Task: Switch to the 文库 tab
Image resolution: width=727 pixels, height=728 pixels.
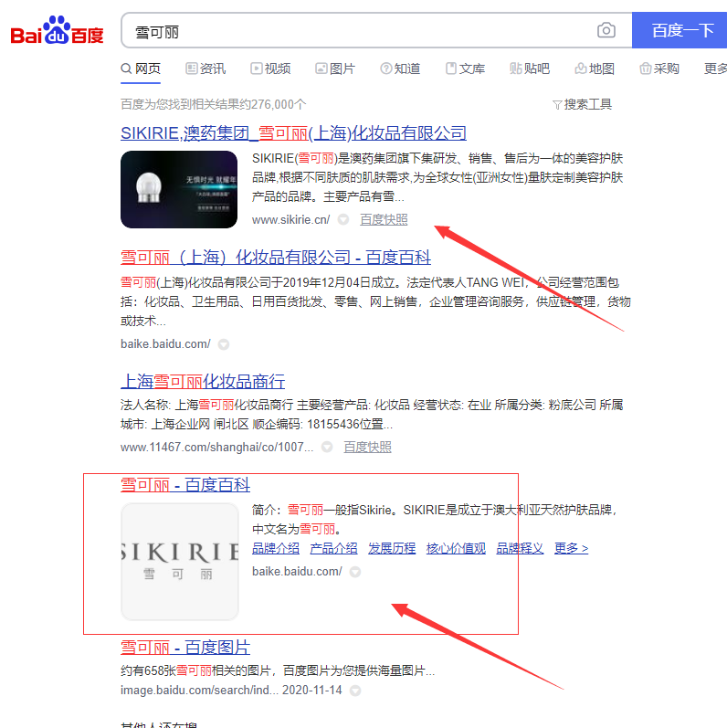Action: point(465,69)
